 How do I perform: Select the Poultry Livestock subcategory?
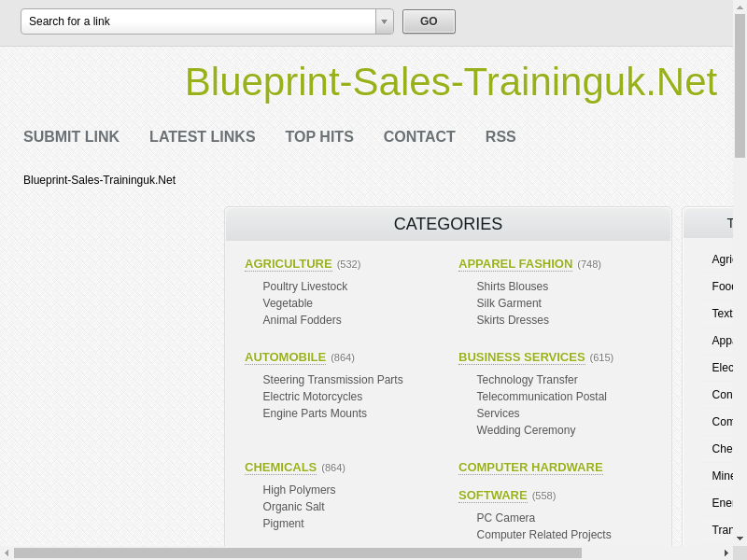click(304, 287)
